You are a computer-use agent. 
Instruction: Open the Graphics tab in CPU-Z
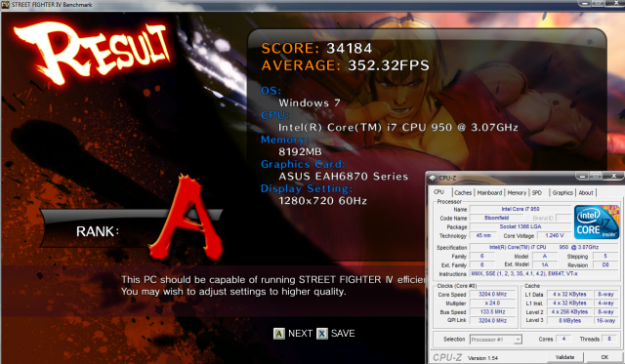[562, 193]
